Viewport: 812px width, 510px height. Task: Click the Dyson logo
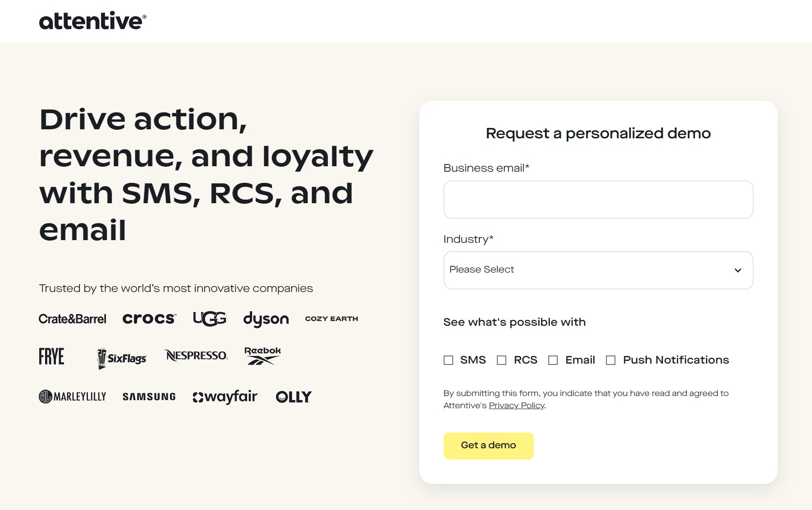click(266, 319)
